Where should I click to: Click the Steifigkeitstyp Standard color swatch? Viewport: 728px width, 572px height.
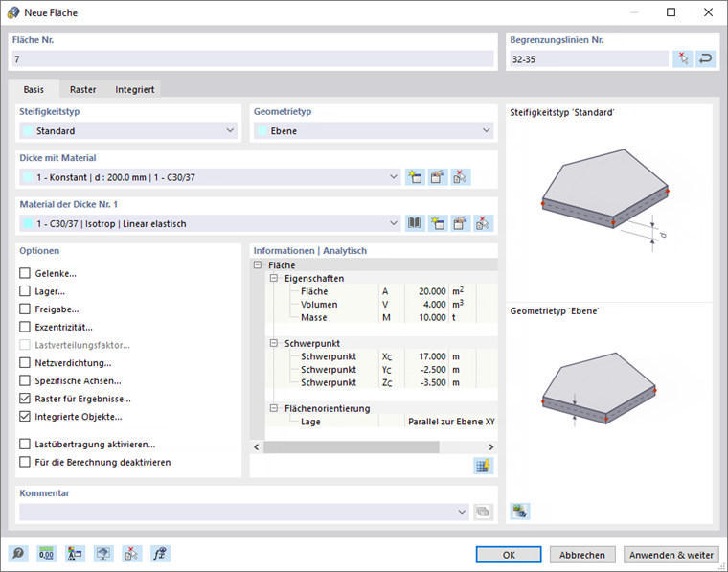click(x=29, y=130)
